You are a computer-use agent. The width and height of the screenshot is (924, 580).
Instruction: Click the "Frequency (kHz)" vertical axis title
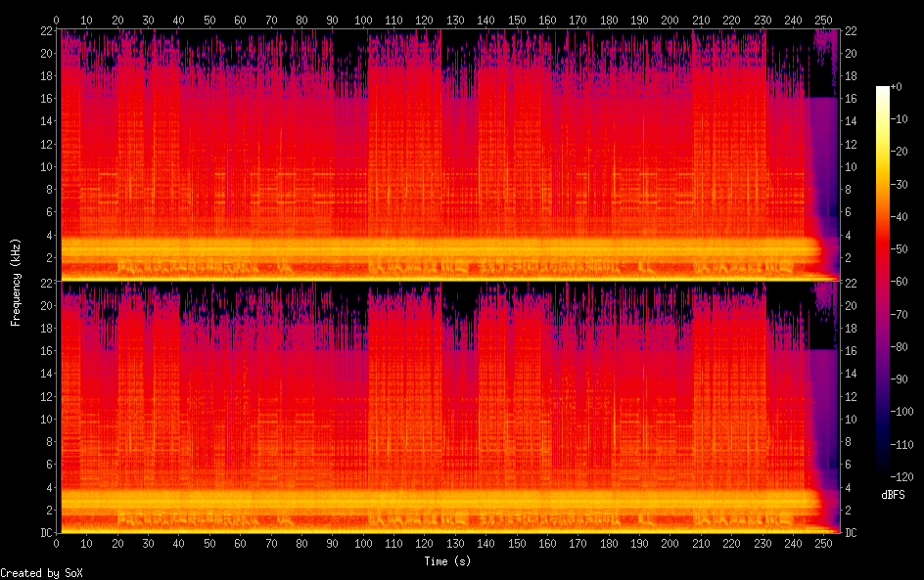[16, 282]
